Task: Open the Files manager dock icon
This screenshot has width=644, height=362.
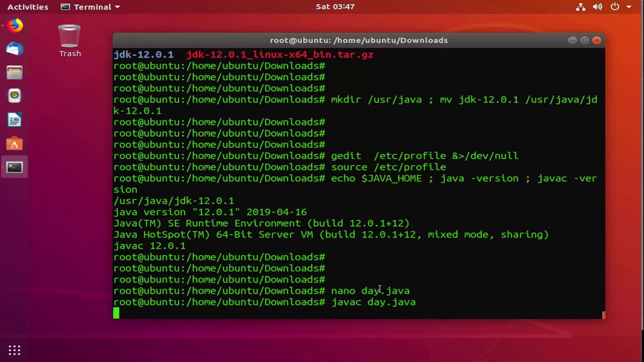Action: 15,73
